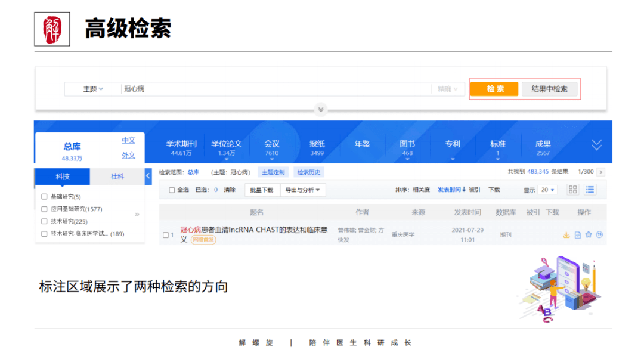Open the 显示 20 per-page dropdown
Image resolution: width=644 pixels, height=359 pixels.
tap(547, 190)
